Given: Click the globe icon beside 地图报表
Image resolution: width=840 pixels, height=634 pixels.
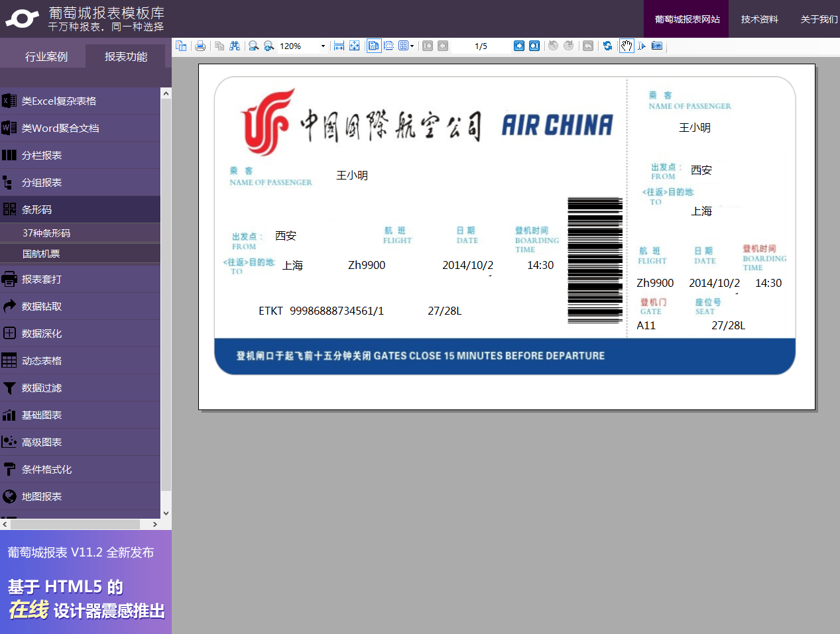Looking at the screenshot, I should [x=9, y=496].
